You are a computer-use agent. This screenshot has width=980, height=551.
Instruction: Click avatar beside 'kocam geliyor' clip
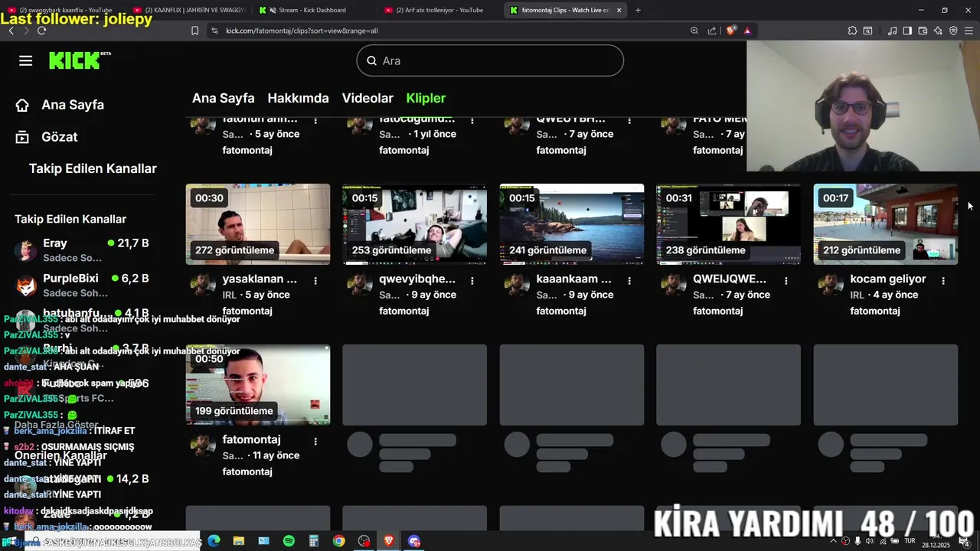pos(831,284)
